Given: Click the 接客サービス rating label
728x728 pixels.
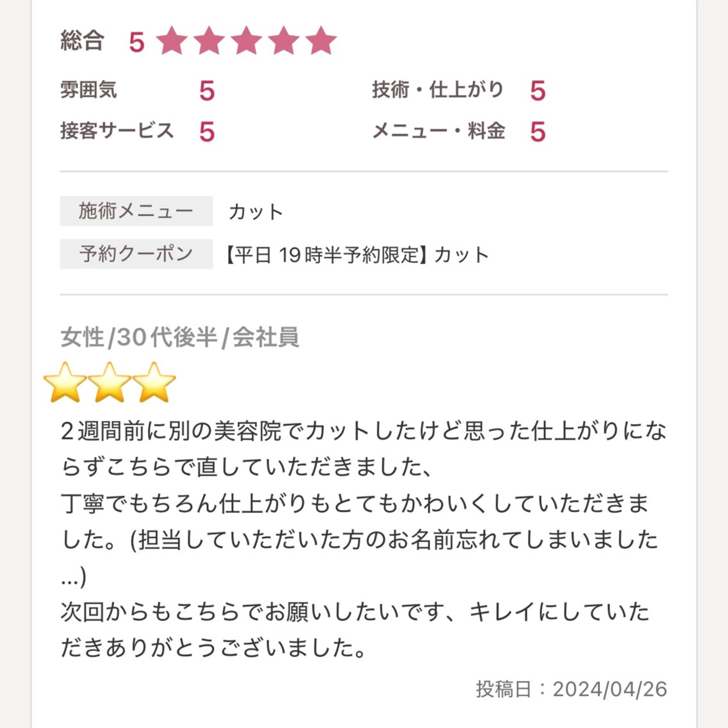Looking at the screenshot, I should [117, 131].
